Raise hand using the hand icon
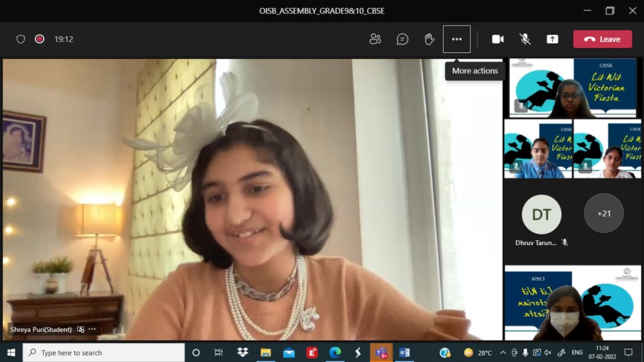The height and width of the screenshot is (362, 644). [x=429, y=39]
